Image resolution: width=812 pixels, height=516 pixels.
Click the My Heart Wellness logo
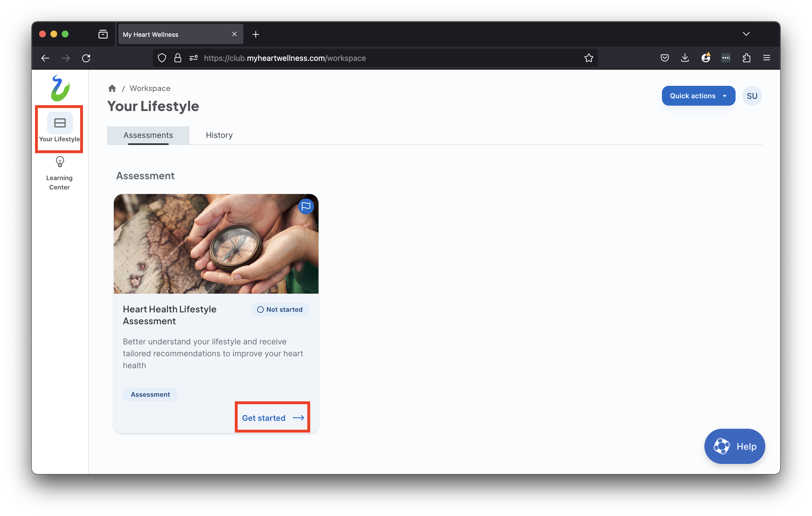(x=60, y=88)
